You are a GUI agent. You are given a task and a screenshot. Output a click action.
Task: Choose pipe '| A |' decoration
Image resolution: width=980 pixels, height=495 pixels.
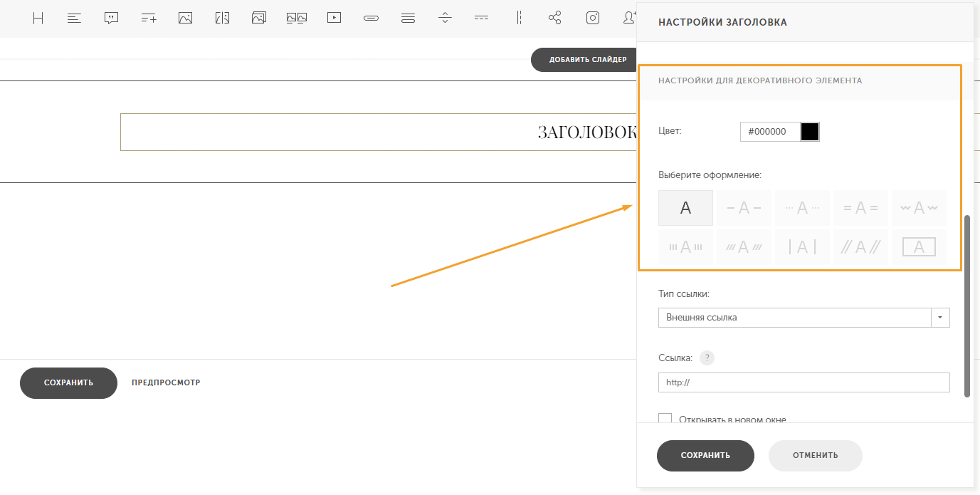pos(802,247)
